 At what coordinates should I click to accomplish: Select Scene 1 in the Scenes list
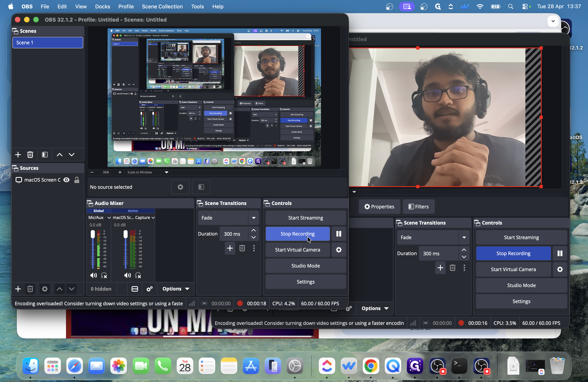point(48,42)
